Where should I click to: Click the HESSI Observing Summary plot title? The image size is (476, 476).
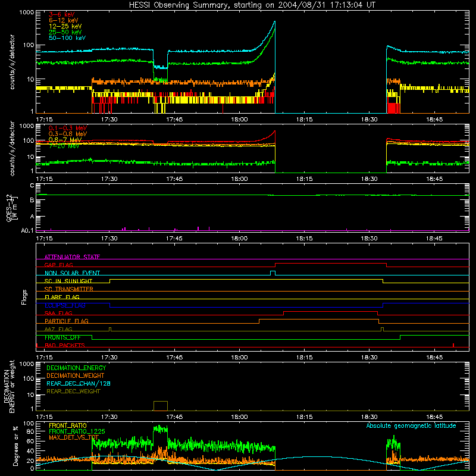[252, 5]
